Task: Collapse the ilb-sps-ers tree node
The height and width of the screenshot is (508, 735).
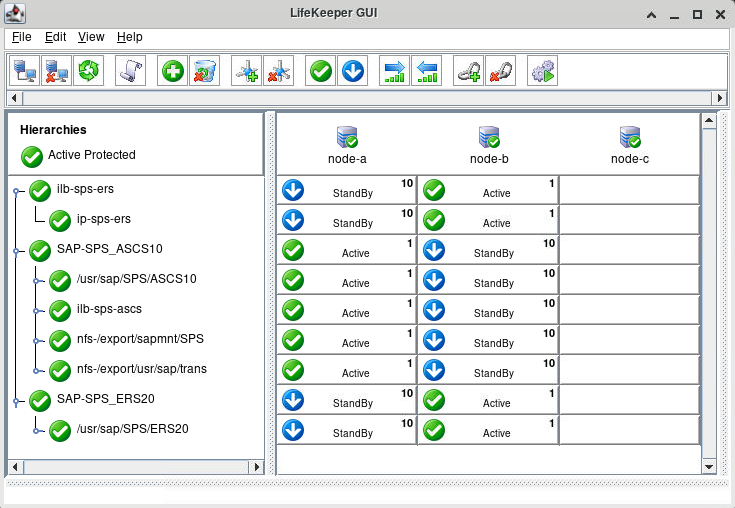Action: click(16, 191)
